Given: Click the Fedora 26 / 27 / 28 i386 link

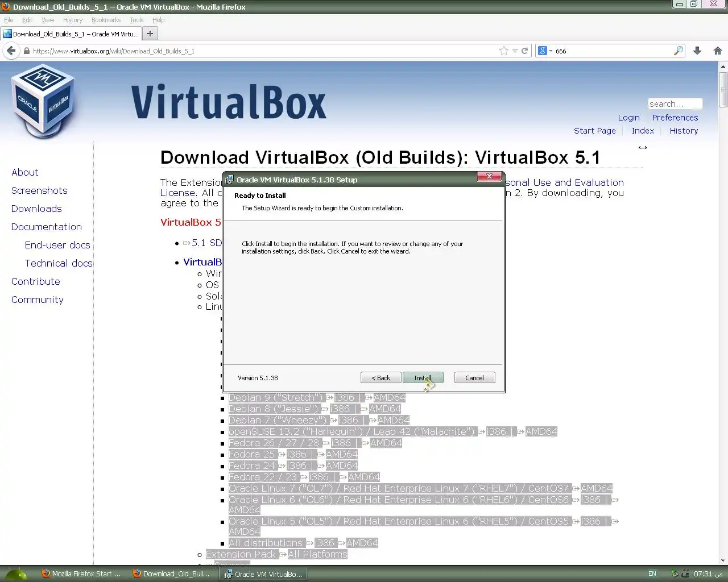Looking at the screenshot, I should [x=342, y=443].
